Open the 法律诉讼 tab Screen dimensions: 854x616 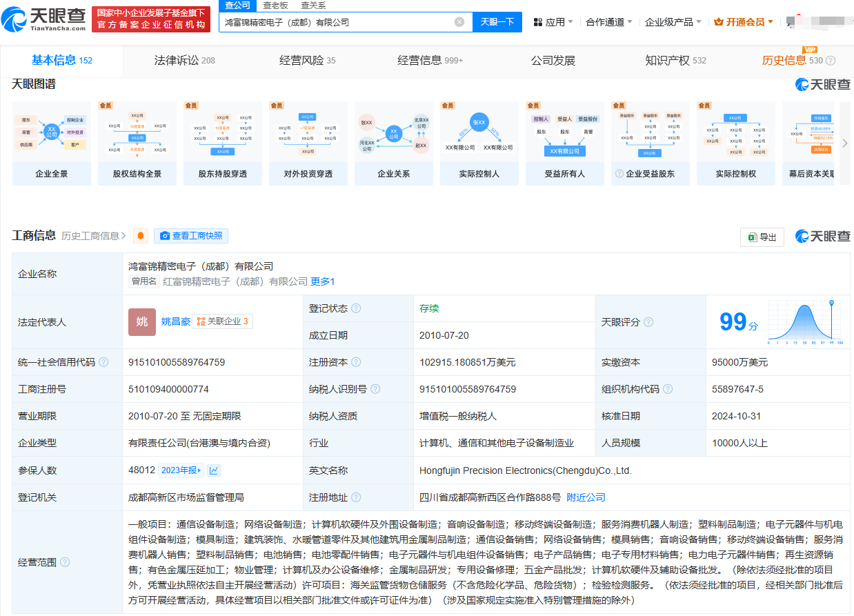(185, 61)
